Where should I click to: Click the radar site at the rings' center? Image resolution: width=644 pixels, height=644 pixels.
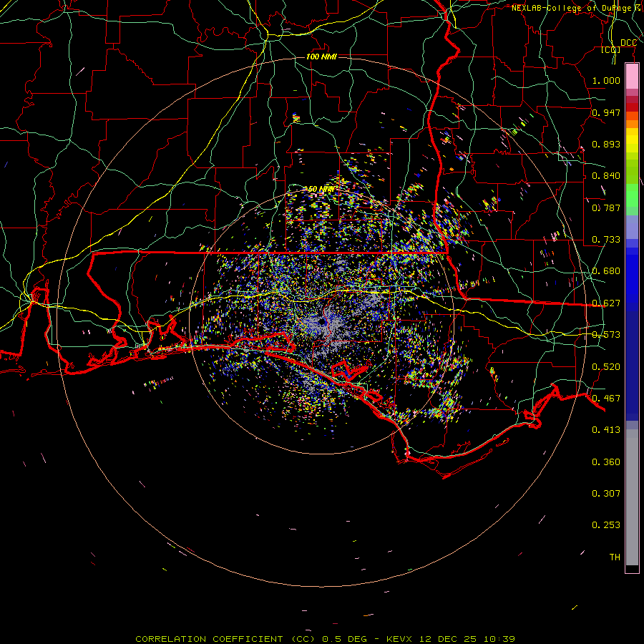tap(323, 322)
